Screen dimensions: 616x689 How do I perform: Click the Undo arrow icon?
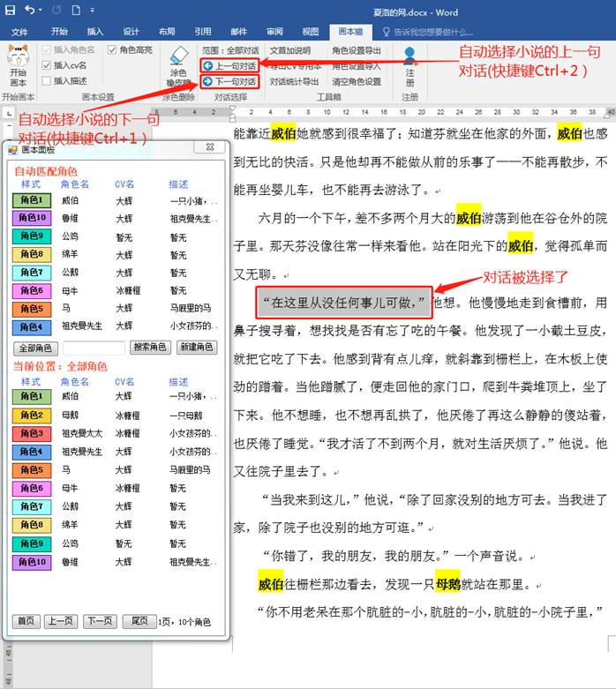coord(30,10)
